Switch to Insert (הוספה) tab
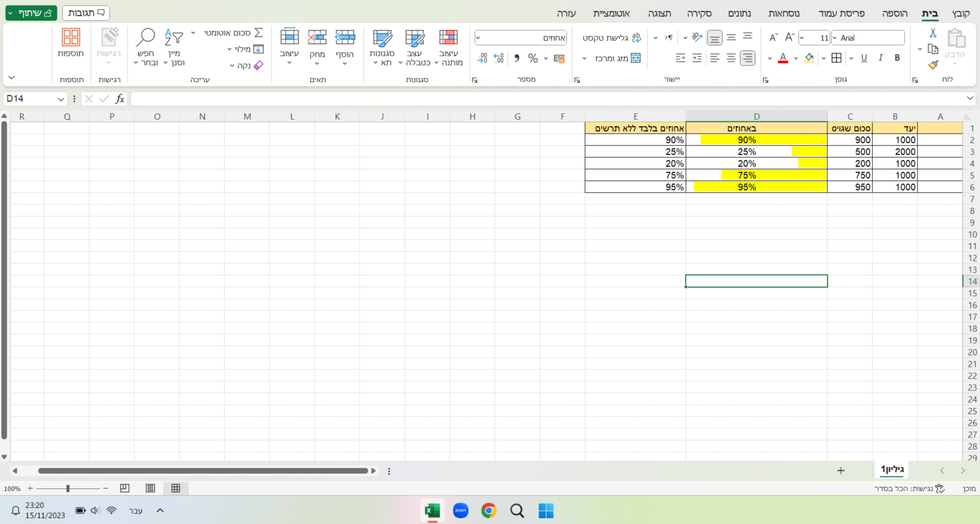980x524 pixels. click(x=894, y=13)
